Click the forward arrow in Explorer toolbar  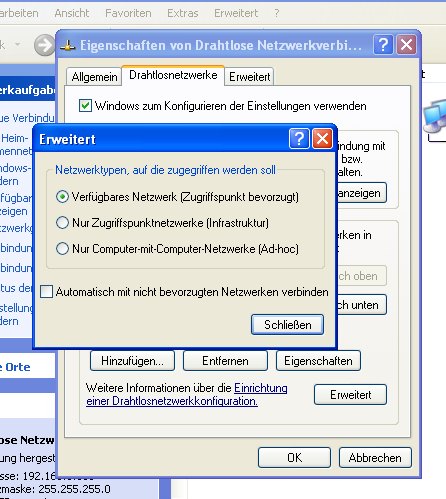point(44,45)
